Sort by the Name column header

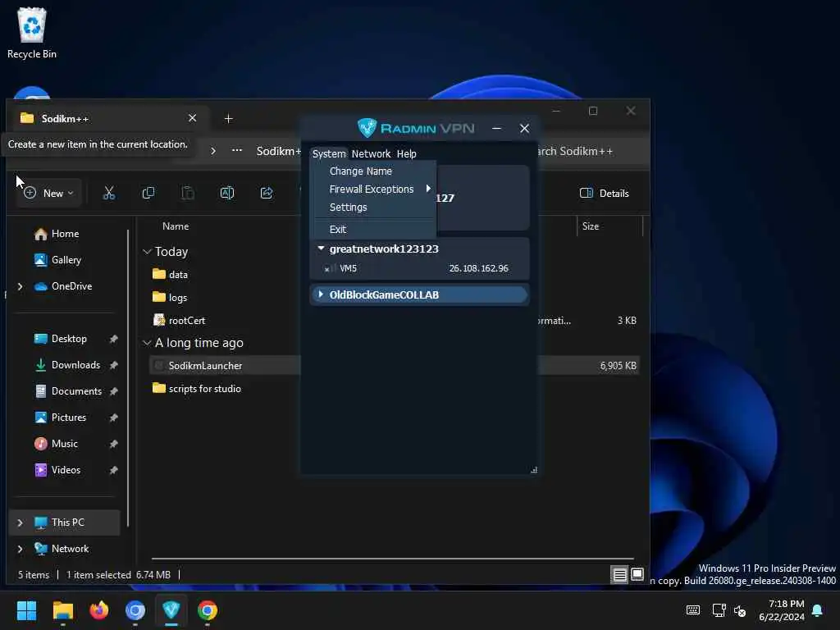(176, 226)
